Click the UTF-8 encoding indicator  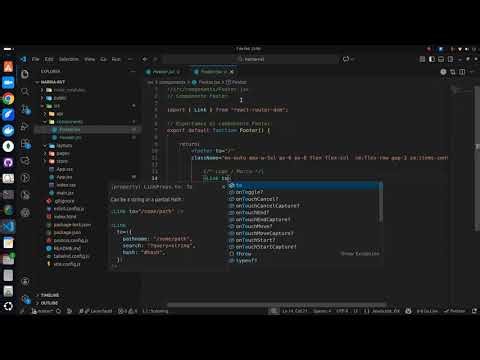pyautogui.click(x=342, y=311)
